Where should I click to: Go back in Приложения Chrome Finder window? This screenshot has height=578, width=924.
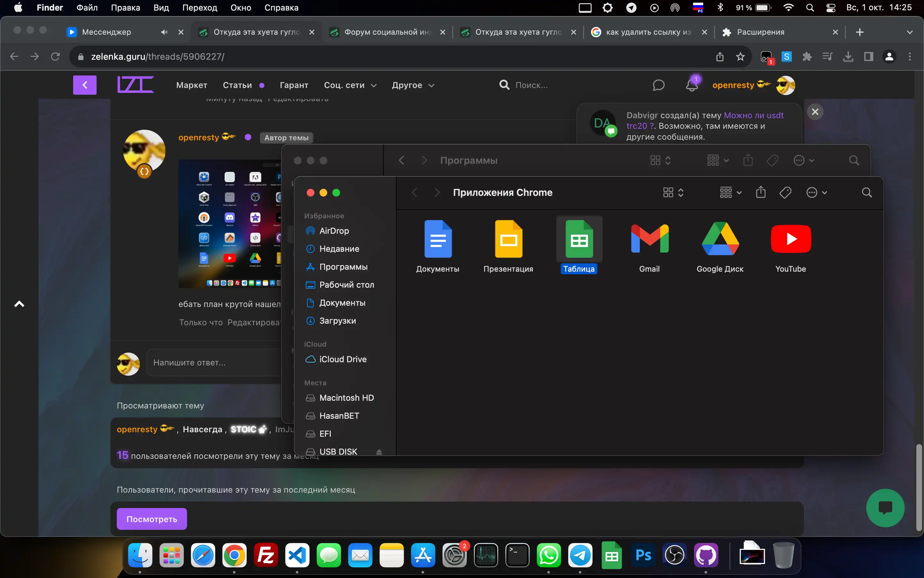coord(415,192)
